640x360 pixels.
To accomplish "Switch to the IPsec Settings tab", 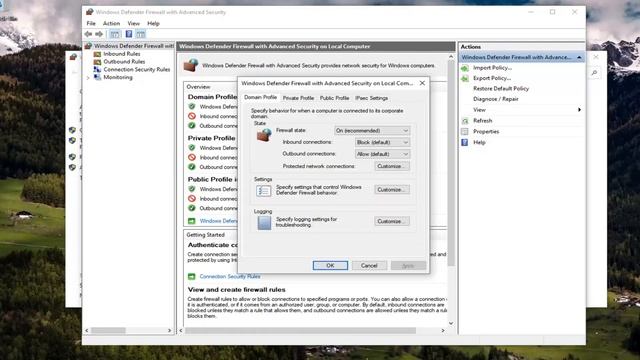I will [371, 98].
